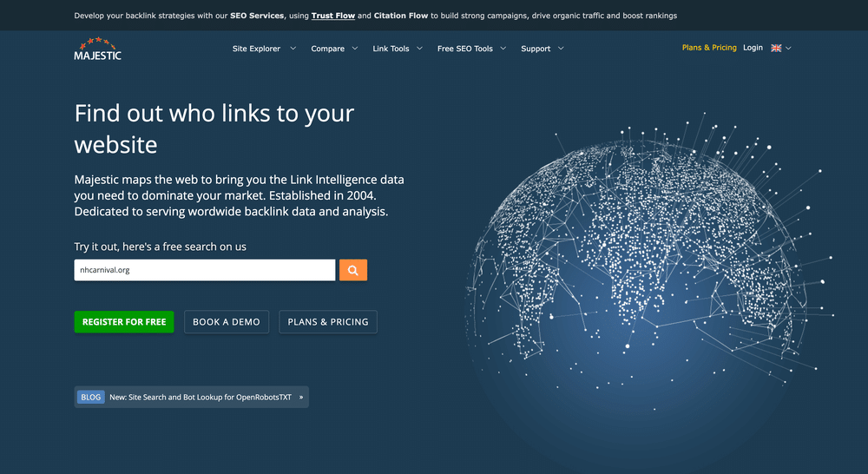Expand the chevron next to Link Tools

point(419,48)
